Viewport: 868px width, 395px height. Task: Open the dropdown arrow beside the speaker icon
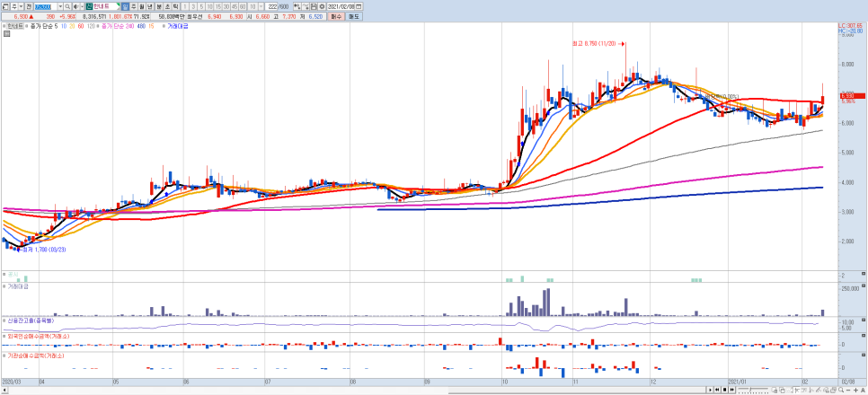[x=82, y=6]
